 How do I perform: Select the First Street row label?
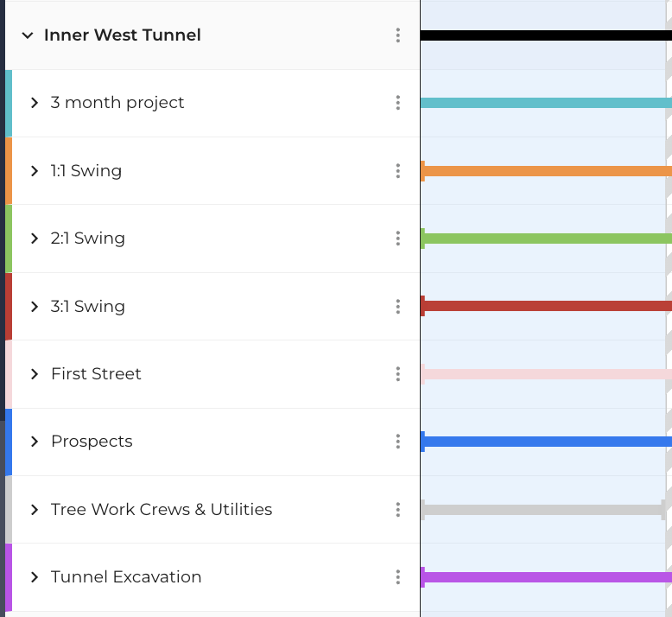[96, 374]
